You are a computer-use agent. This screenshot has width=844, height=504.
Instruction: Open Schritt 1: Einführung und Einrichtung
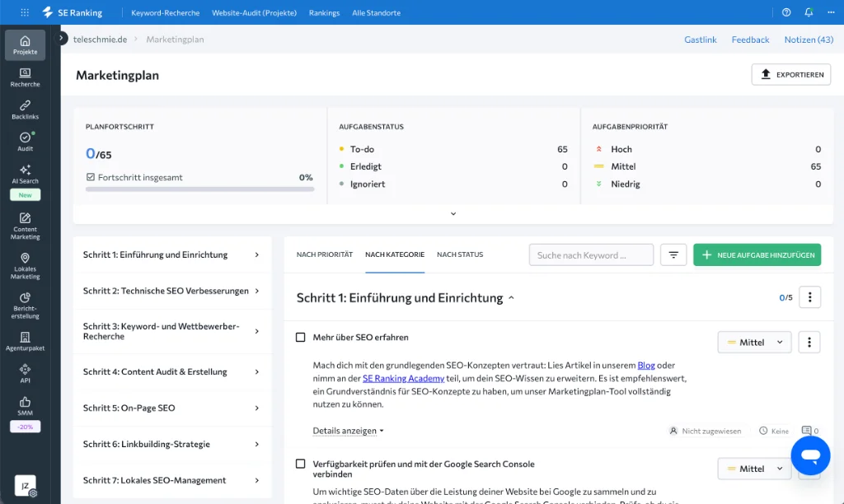171,254
